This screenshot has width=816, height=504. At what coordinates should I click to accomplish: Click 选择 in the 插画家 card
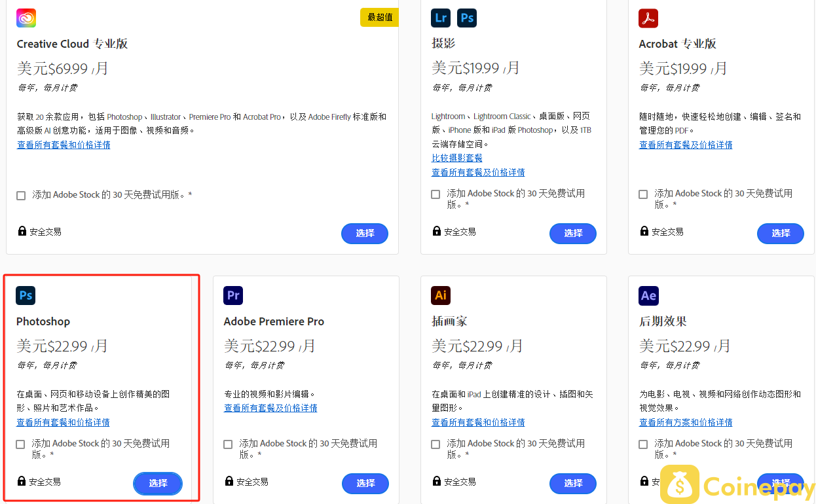point(573,484)
